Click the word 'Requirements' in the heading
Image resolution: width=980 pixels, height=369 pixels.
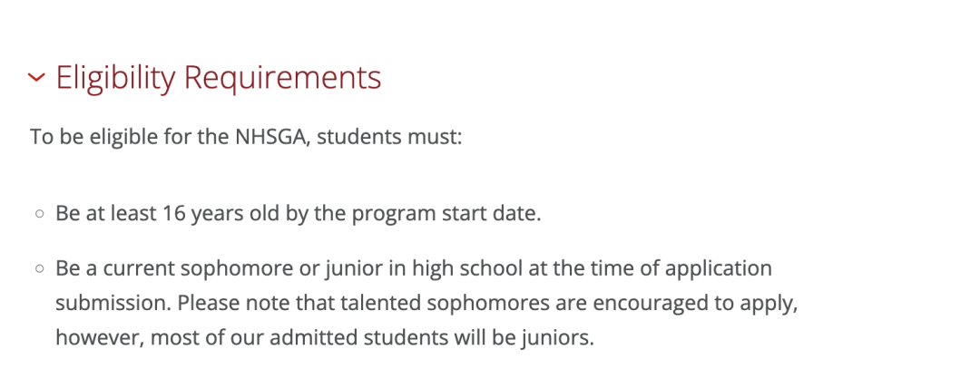tap(282, 79)
